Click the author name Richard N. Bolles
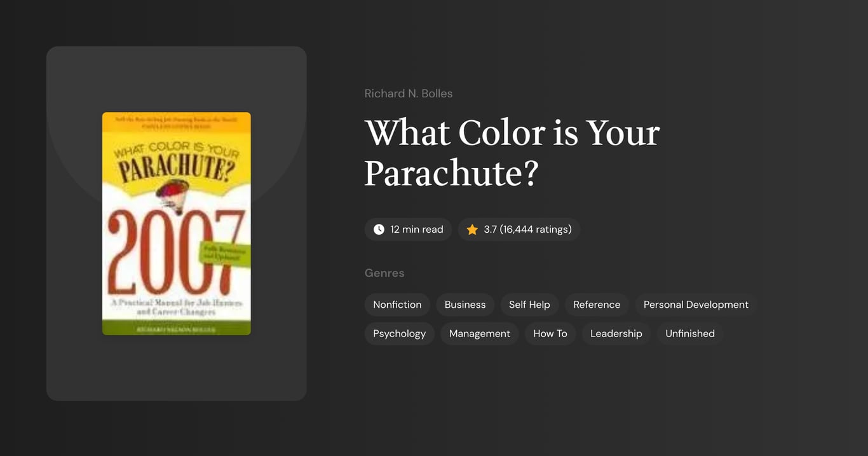Viewport: 868px width, 456px height. click(408, 93)
